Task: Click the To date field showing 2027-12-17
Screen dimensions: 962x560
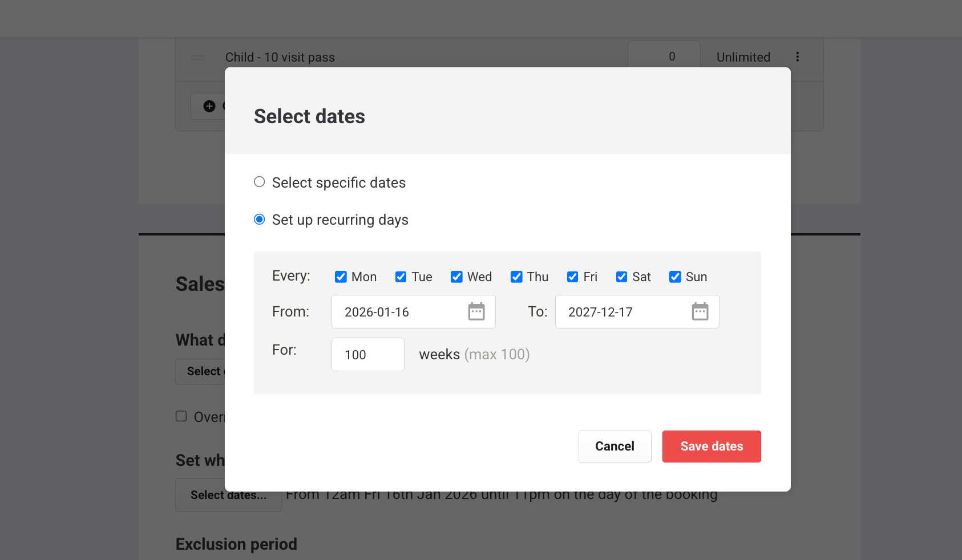Action: coord(623,312)
